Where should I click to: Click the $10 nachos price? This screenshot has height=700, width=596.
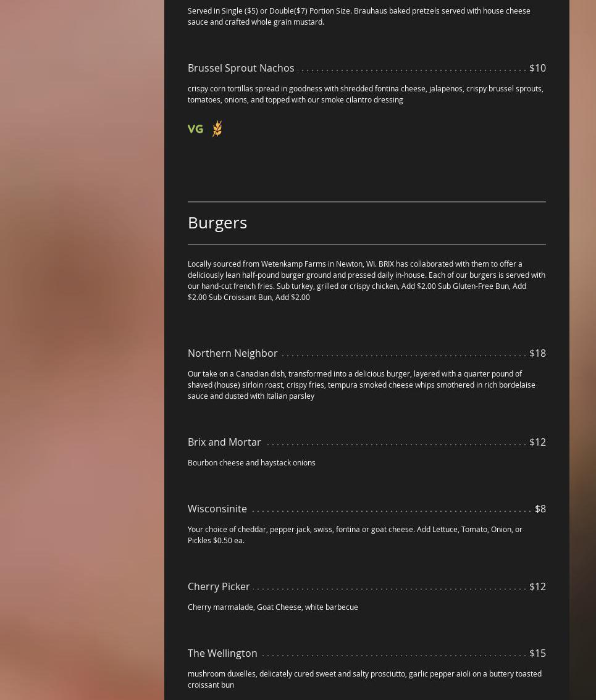[537, 68]
